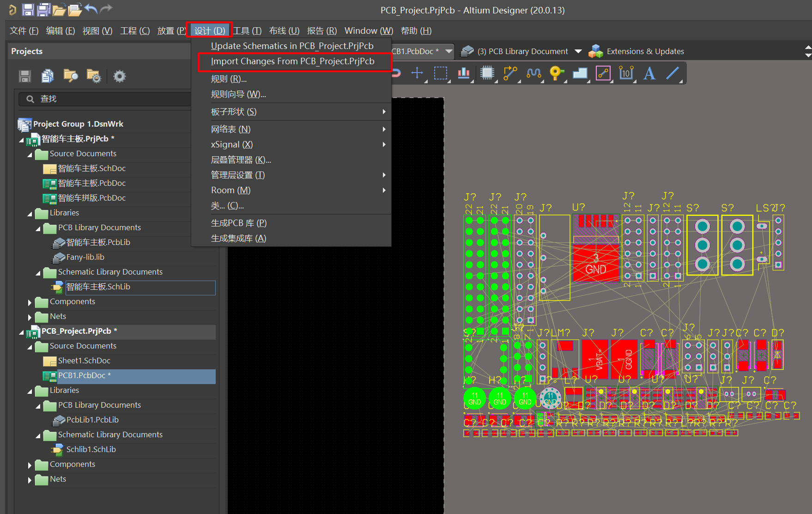Collapse Source Documents under 智能车主板.PrjPcb
The width and height of the screenshot is (812, 514).
click(30, 154)
